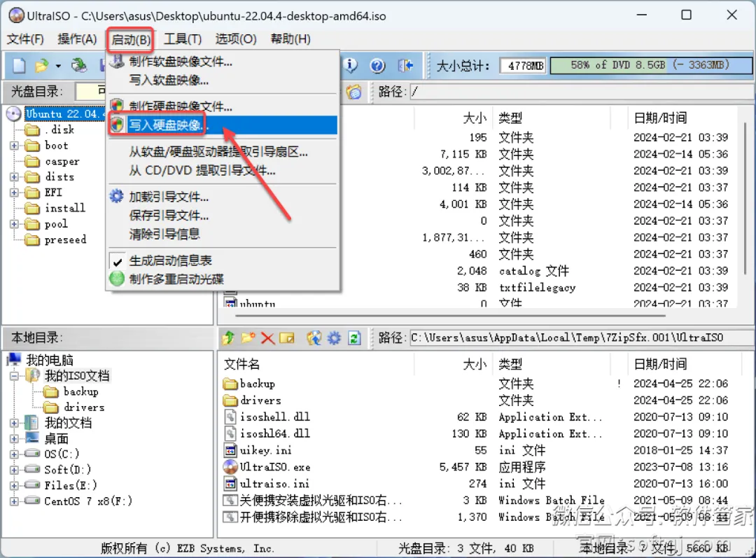Screen dimensions: 756x558
Task: Select the 写入软盘映像 menu entry
Action: [x=223, y=80]
